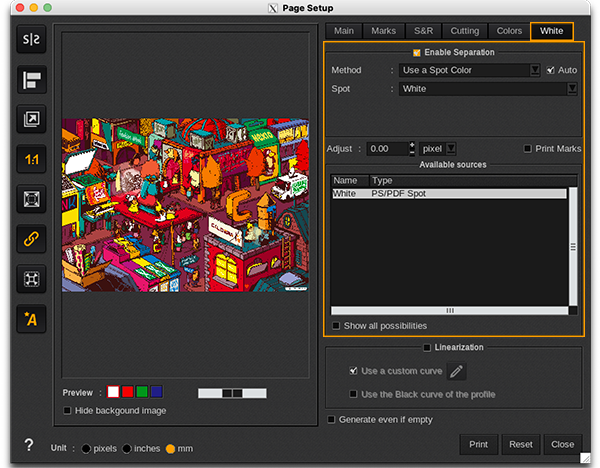Click the align-left layout icon
The image size is (600, 468).
click(x=31, y=80)
